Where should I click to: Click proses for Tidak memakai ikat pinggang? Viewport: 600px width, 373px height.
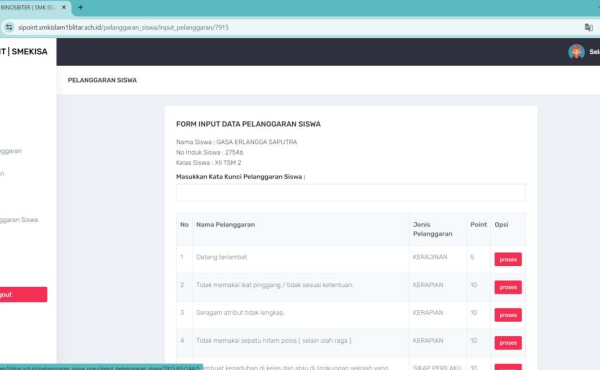508,287
